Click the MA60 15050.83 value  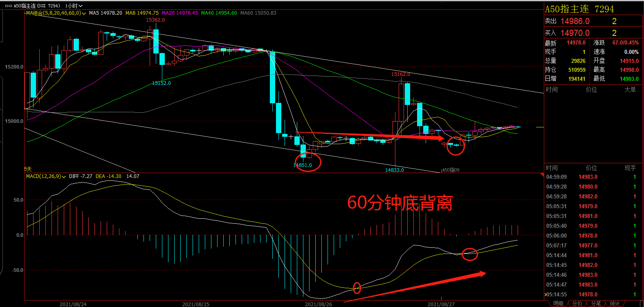tap(258, 13)
